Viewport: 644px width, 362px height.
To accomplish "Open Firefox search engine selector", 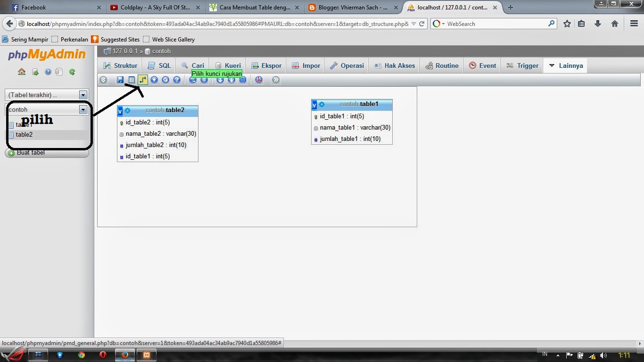I will (442, 23).
